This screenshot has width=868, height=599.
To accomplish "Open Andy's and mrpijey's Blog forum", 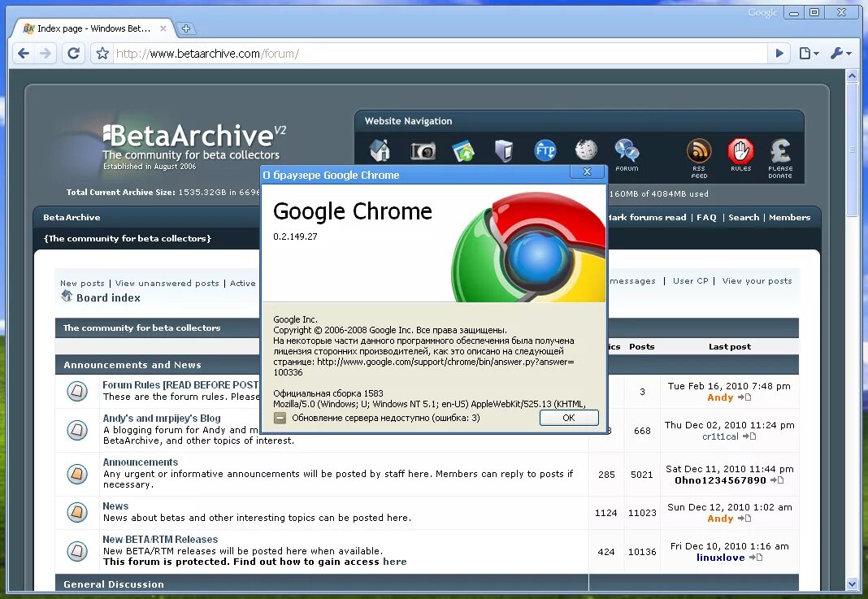I will tap(162, 419).
